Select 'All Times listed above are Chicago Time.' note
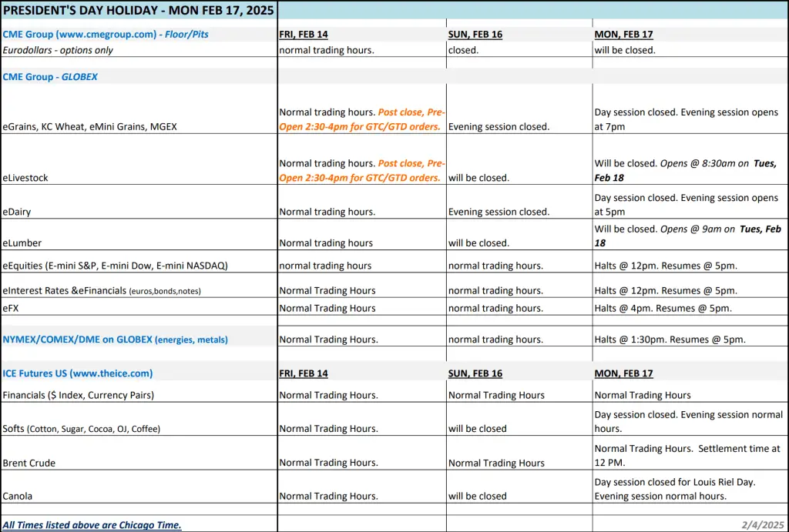Screen dimensions: 789x532 [92, 525]
